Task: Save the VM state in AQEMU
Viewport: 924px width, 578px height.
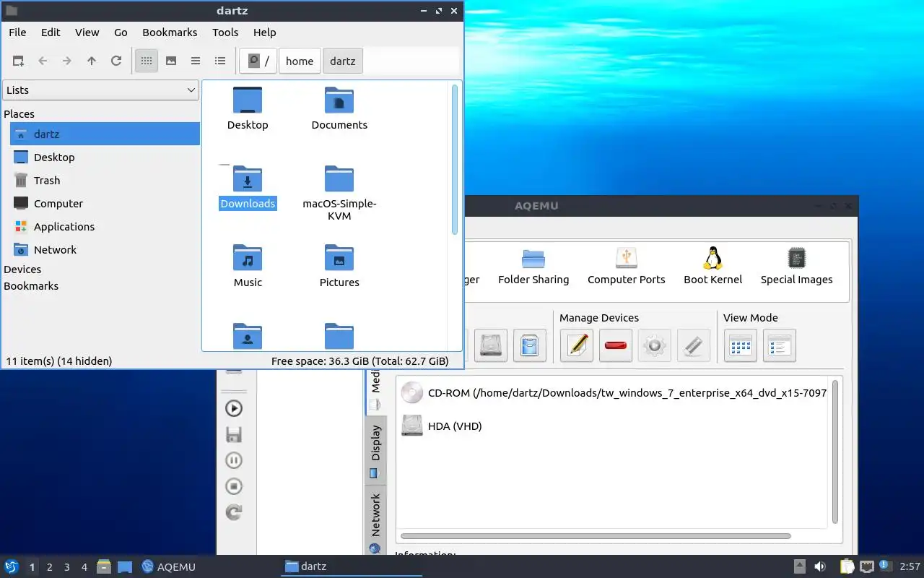Action: pyautogui.click(x=234, y=434)
